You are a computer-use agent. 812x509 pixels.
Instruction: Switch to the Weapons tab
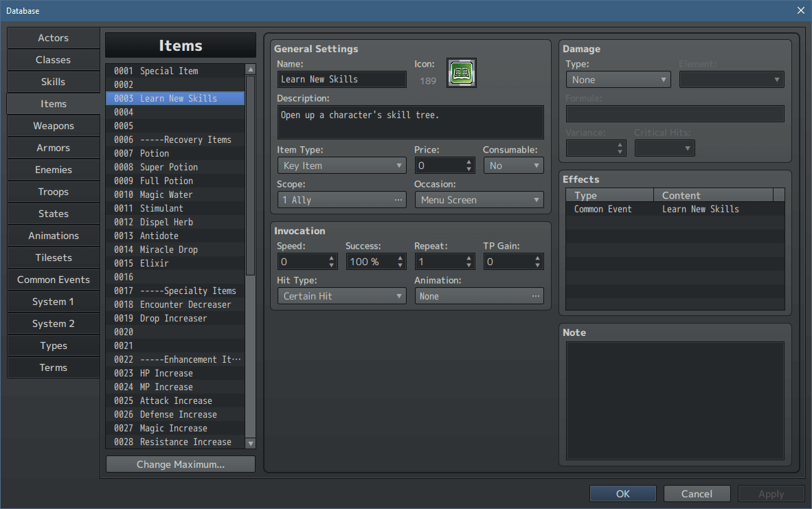[54, 126]
